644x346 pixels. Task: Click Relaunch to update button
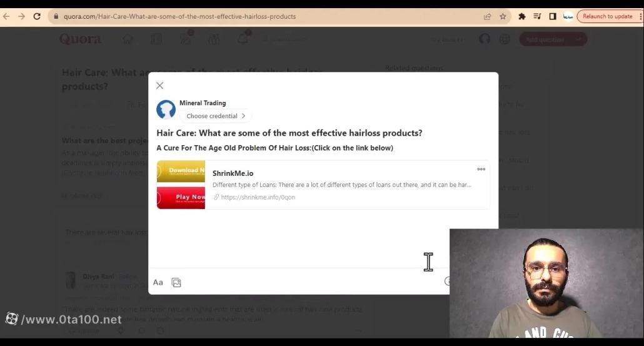click(608, 16)
